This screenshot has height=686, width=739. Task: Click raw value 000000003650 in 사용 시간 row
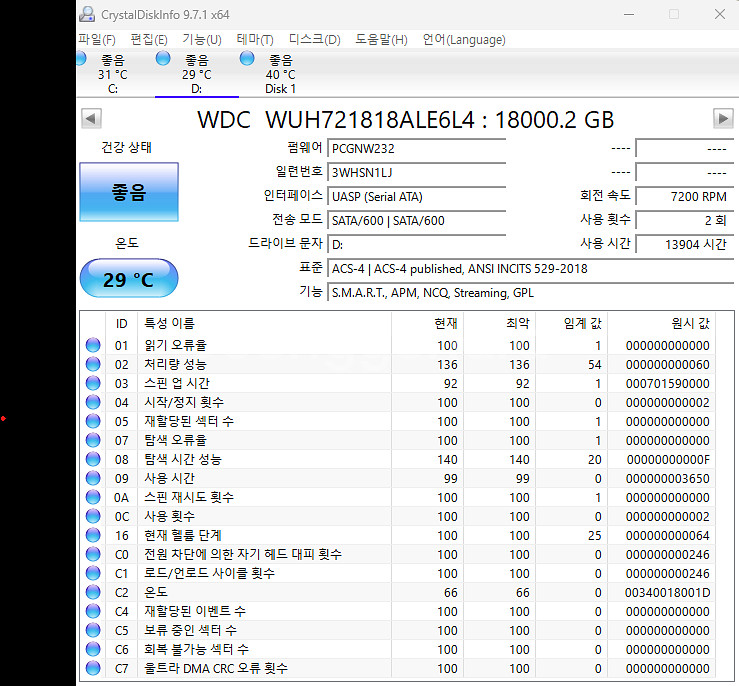(667, 479)
